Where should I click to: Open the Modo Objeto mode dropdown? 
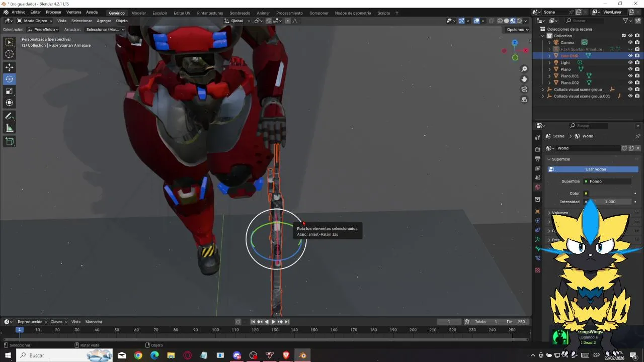35,21
